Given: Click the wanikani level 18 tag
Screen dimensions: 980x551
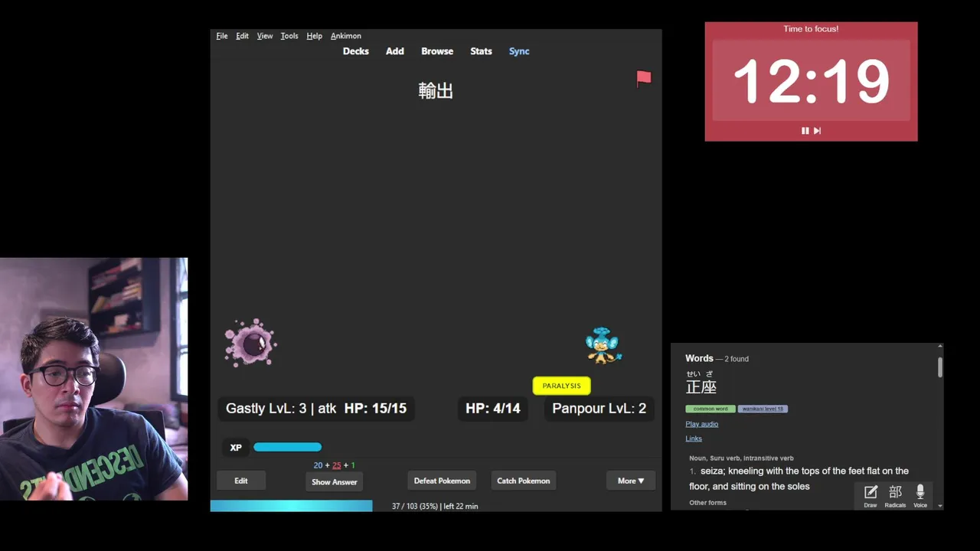Looking at the screenshot, I should [763, 409].
